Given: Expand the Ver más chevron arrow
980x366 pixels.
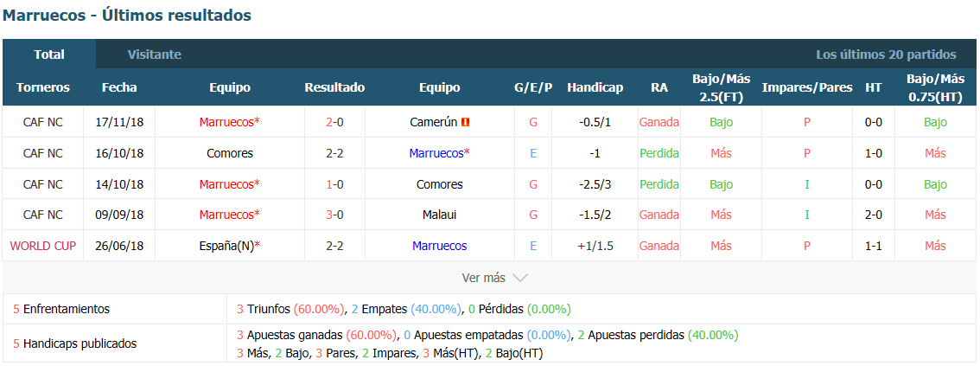Looking at the screenshot, I should (520, 278).
